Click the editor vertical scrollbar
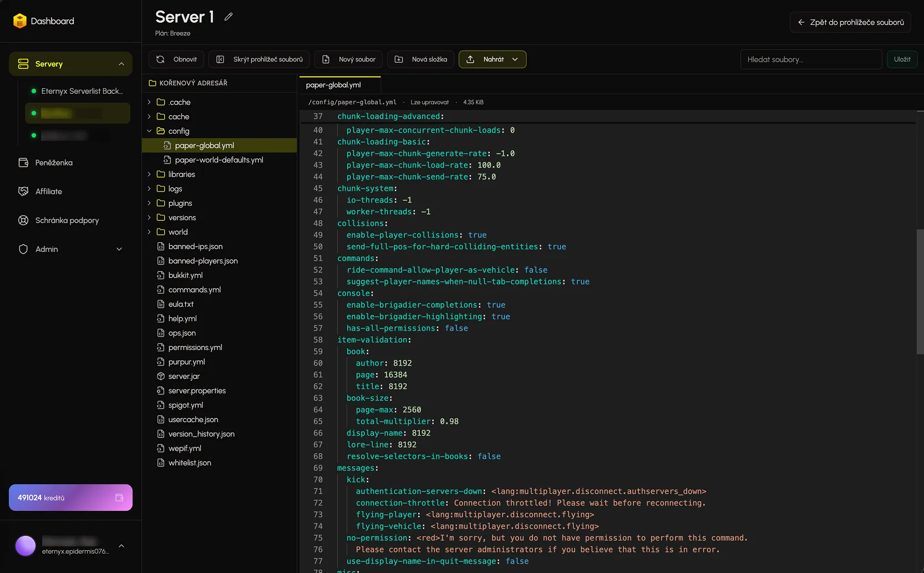The image size is (924, 573). 920,291
